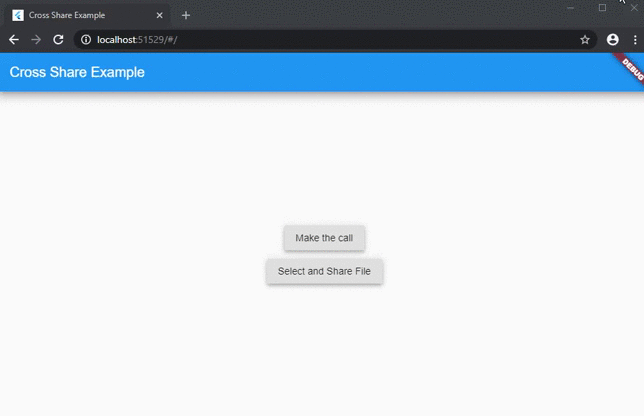Image resolution: width=644 pixels, height=416 pixels.
Task: Click the Flutter favicon in the tab
Action: 18,15
